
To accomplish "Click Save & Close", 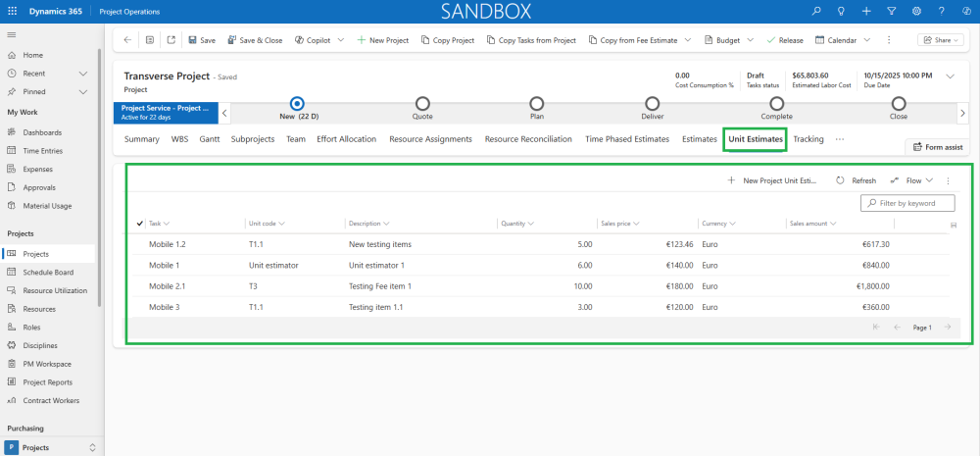I will pyautogui.click(x=255, y=40).
